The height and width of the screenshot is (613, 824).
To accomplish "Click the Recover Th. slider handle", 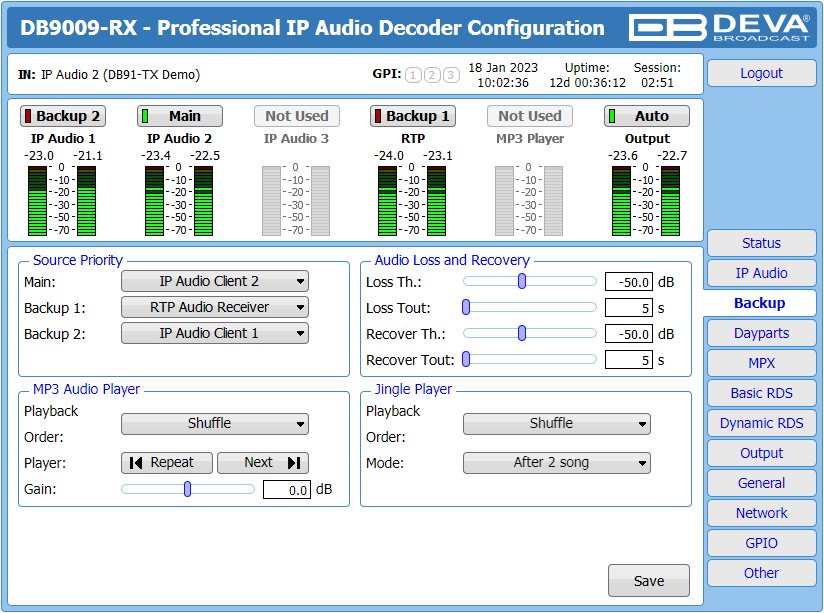I will tap(522, 333).
